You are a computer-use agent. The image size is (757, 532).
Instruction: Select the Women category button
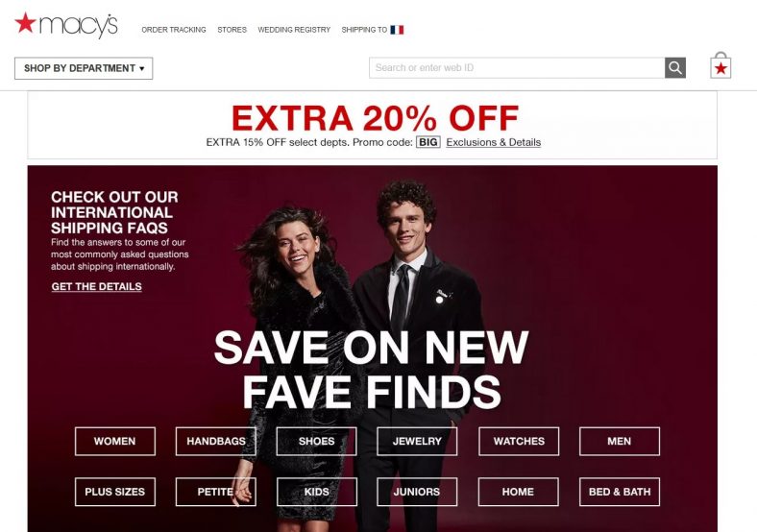click(x=115, y=441)
